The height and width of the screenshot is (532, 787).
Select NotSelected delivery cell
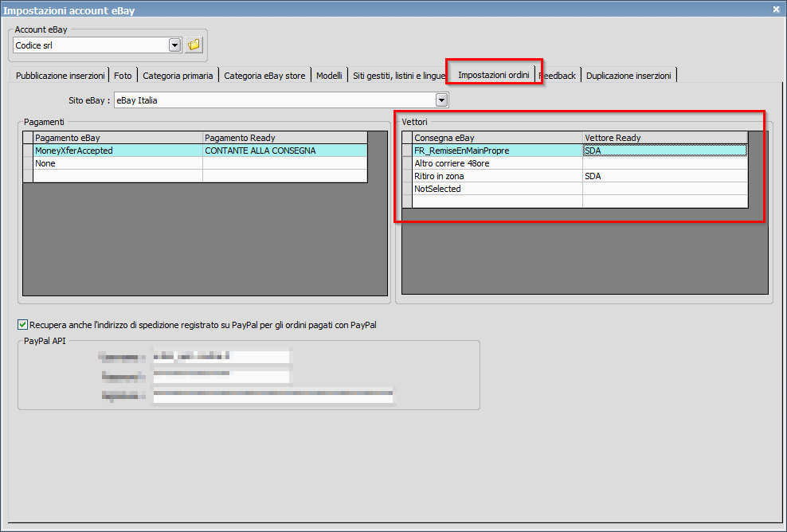coord(497,189)
